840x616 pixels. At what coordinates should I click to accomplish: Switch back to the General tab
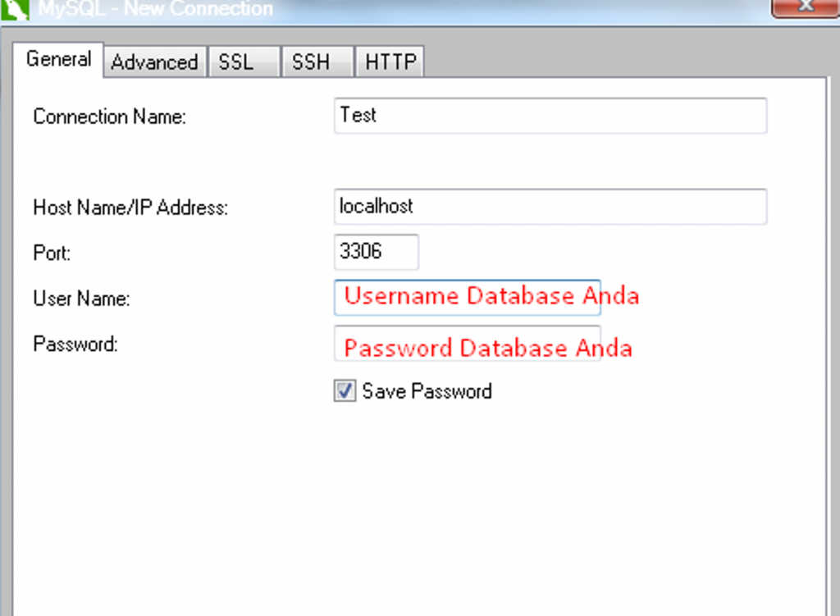(58, 59)
